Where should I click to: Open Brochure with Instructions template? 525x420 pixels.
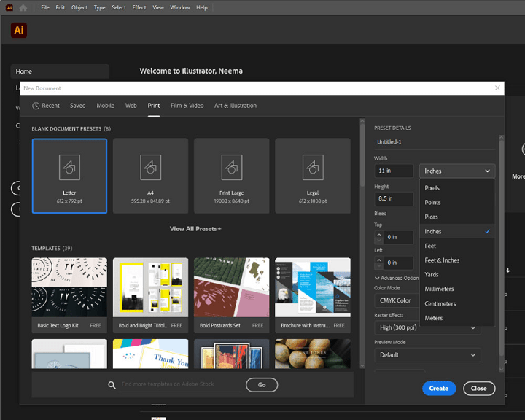[313, 295]
